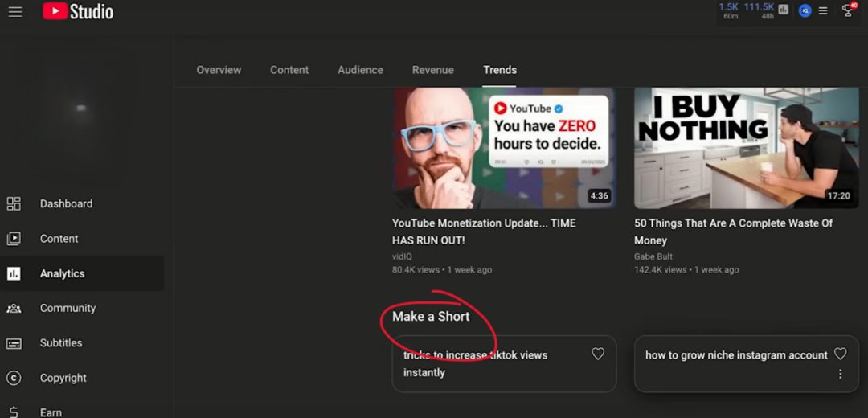Click the 'I BUY NOTHING' video thumbnail
Viewport: 868px width, 418px height.
746,148
